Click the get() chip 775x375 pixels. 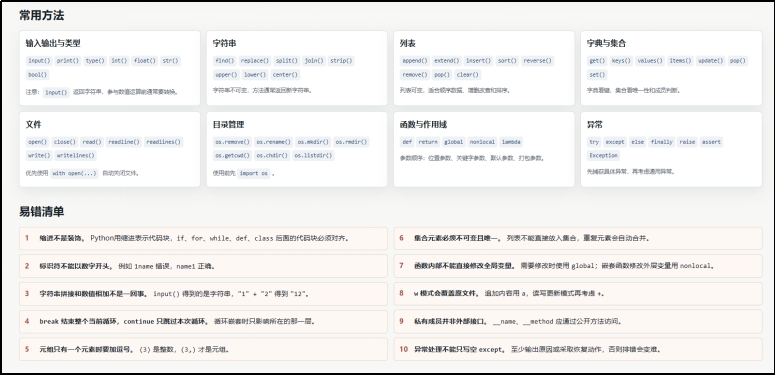pos(598,61)
